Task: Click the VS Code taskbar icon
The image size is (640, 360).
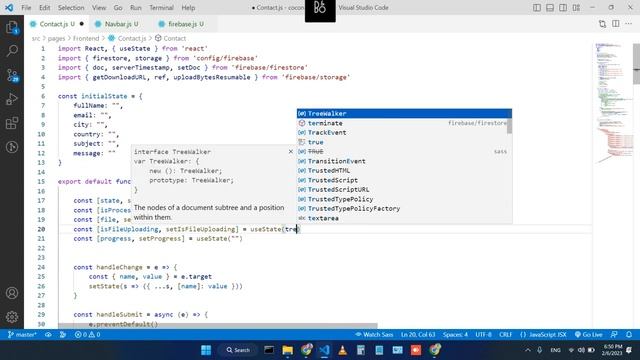Action: (324, 350)
